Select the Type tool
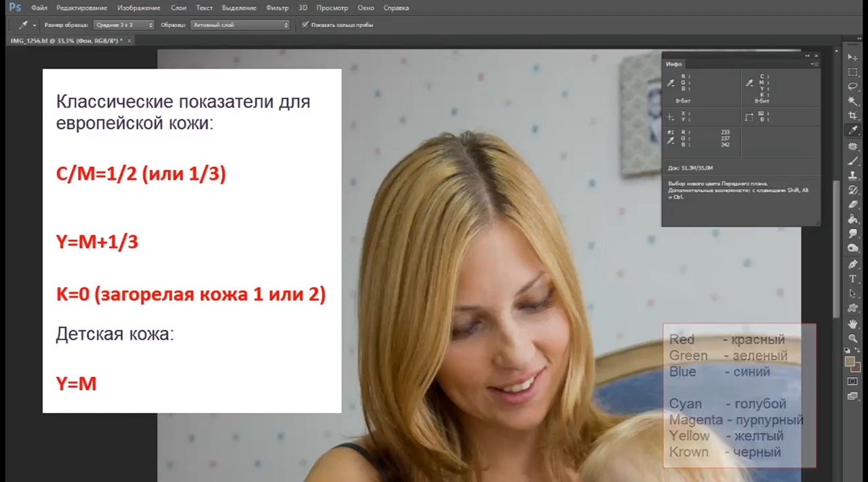 [x=853, y=279]
